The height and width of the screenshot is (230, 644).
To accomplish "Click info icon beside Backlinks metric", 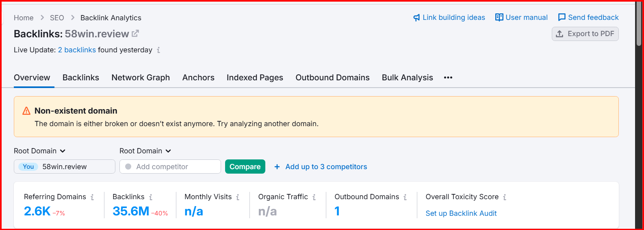I will [151, 197].
